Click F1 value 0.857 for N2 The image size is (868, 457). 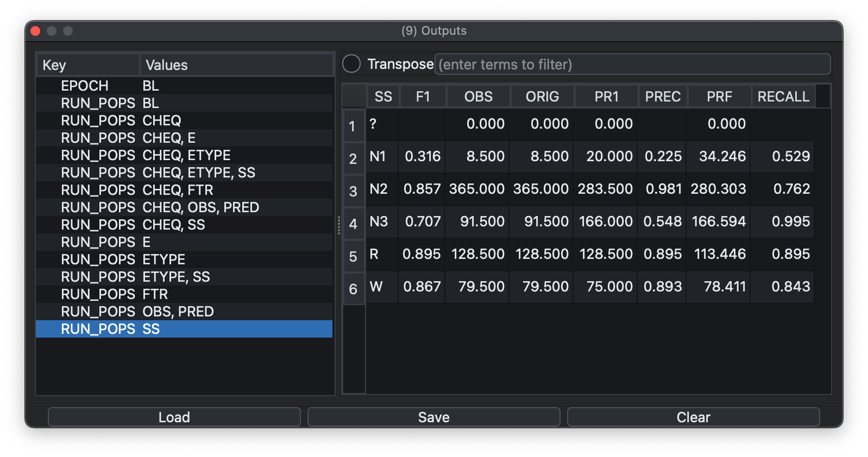tap(422, 189)
